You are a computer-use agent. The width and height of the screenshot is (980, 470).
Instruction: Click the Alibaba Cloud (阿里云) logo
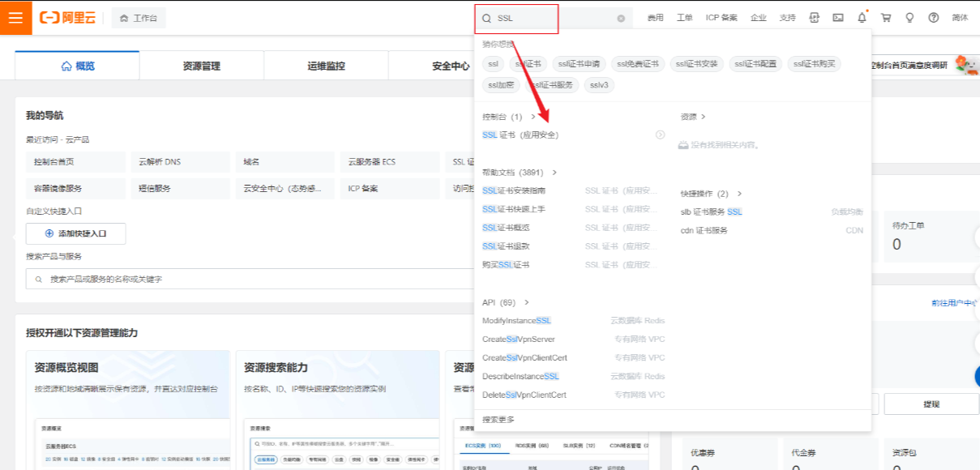(x=67, y=18)
